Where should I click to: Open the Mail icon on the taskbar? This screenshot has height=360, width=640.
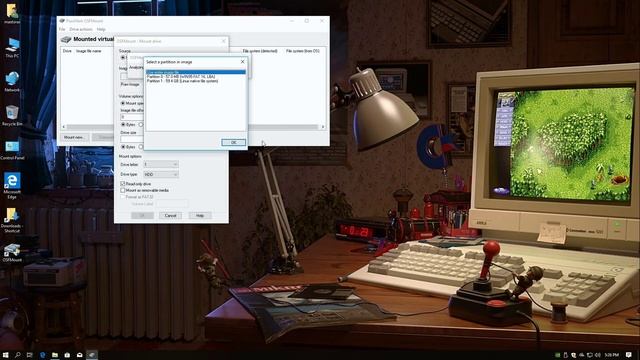pyautogui.click(x=80, y=355)
